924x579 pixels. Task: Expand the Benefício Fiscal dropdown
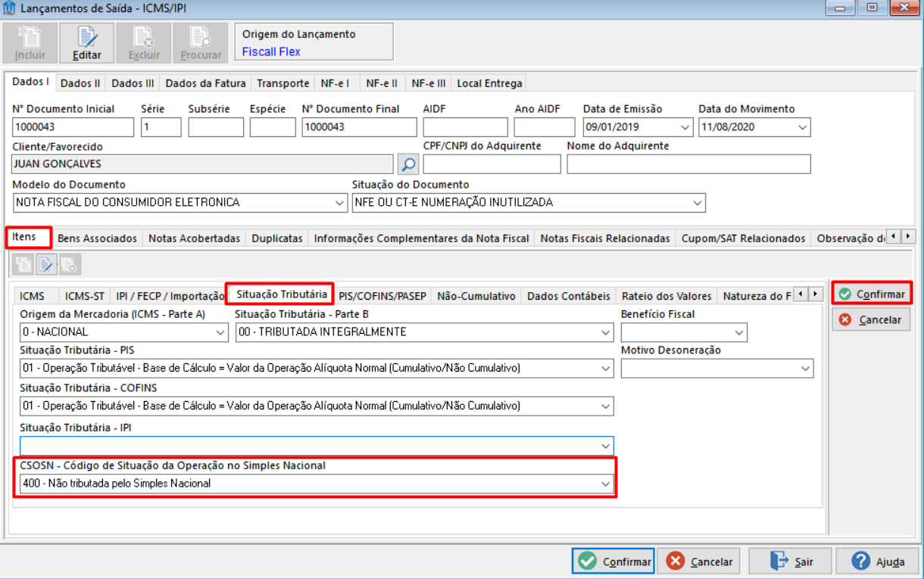pyautogui.click(x=739, y=332)
